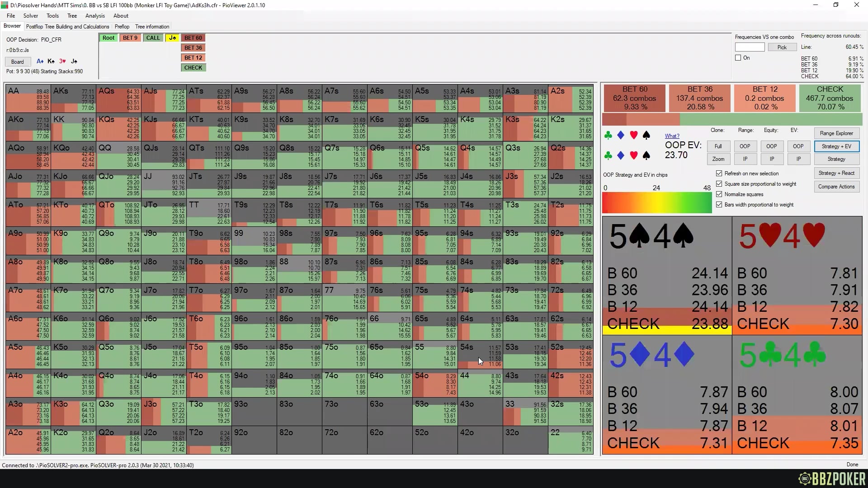The height and width of the screenshot is (488, 868).
Task: Uncheck Refresh on new selection
Action: pyautogui.click(x=719, y=174)
